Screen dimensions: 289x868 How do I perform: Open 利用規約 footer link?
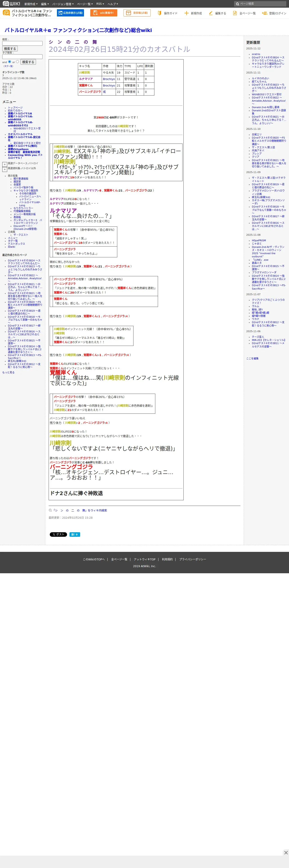(x=167, y=559)
